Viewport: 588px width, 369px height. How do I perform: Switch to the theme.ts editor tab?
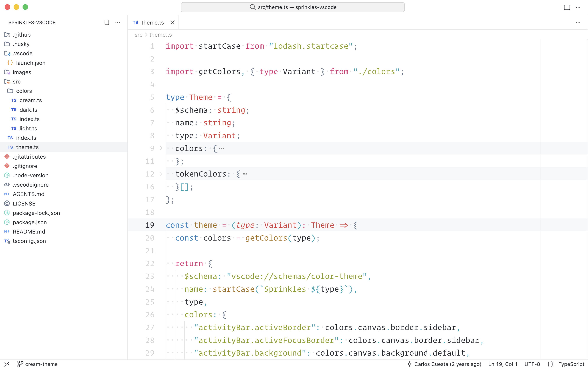pyautogui.click(x=152, y=22)
